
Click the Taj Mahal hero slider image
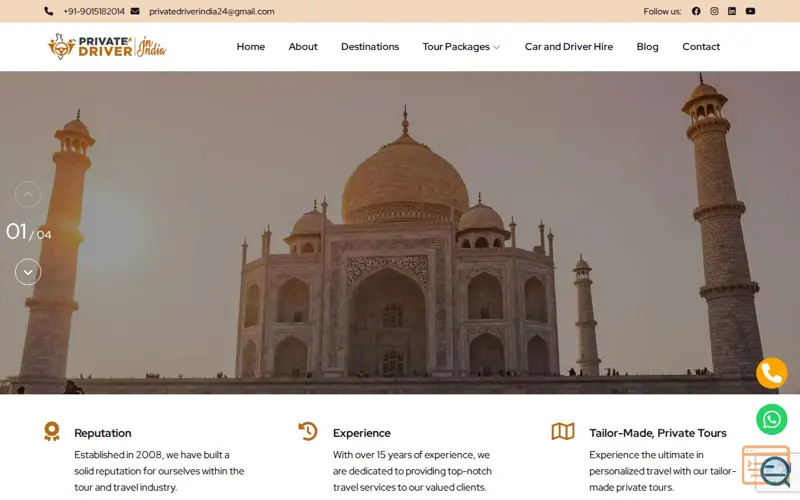click(x=400, y=233)
